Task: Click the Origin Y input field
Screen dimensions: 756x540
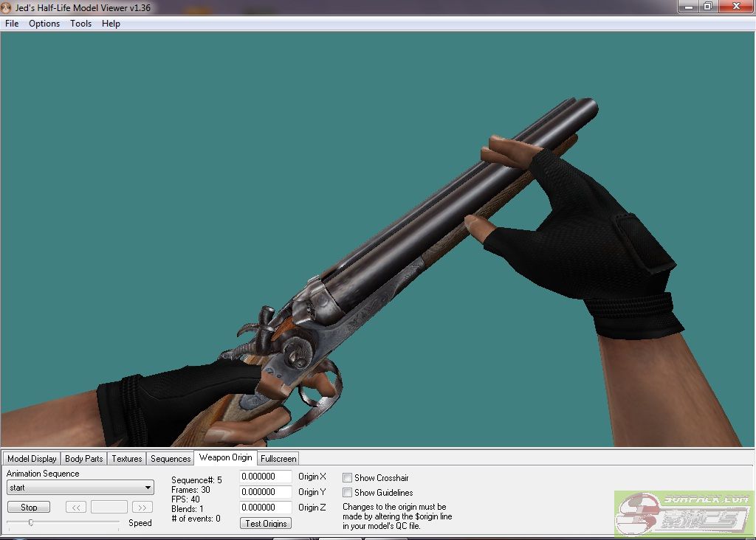Action: (266, 492)
